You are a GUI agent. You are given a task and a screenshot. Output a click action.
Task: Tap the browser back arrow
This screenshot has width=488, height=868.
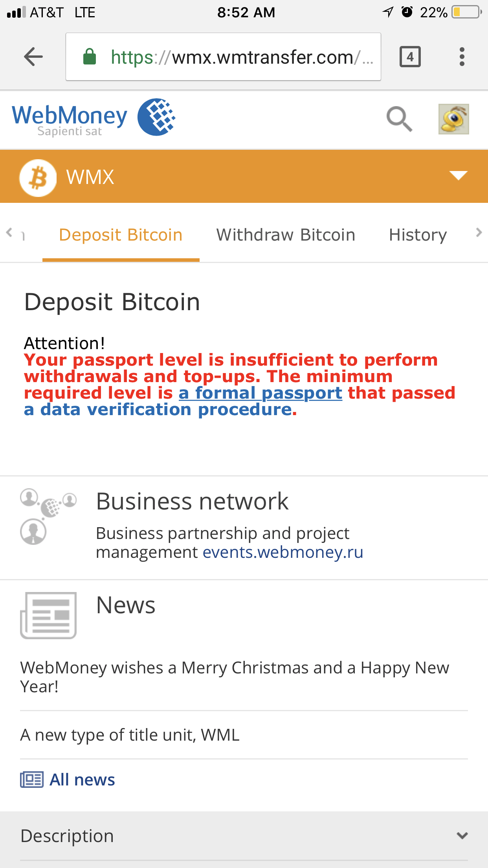33,57
